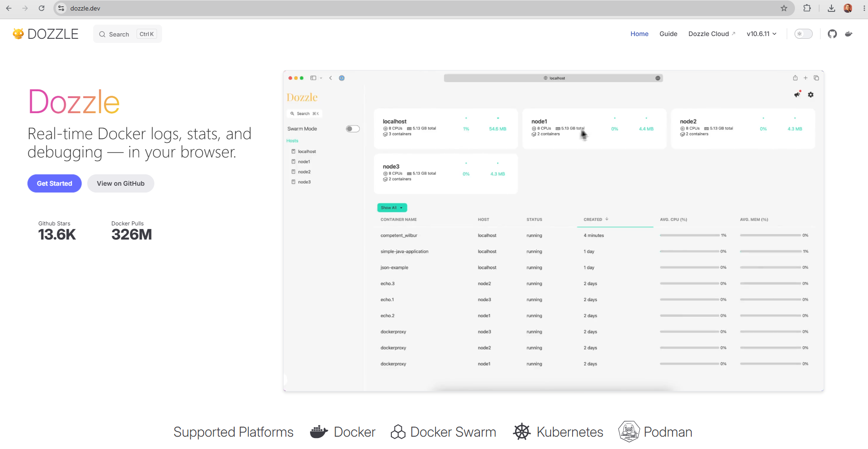The height and width of the screenshot is (449, 868).
Task: Click competent_wilbur container row name
Action: pyautogui.click(x=399, y=235)
